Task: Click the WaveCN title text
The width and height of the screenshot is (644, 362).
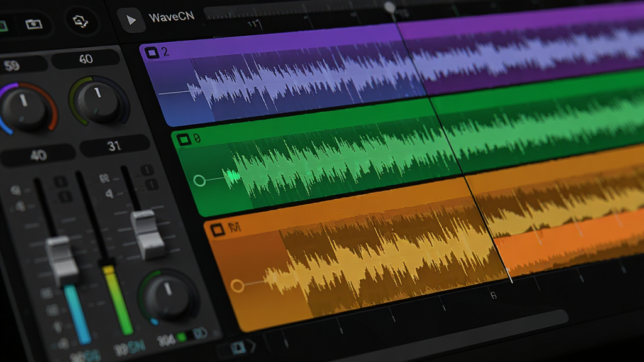Action: tap(171, 17)
